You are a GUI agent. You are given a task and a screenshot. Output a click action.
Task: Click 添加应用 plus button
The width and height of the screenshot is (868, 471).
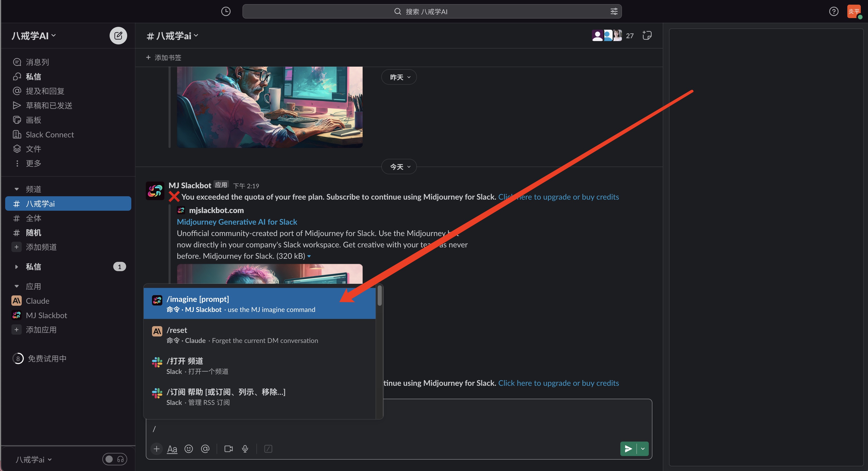[17, 330]
